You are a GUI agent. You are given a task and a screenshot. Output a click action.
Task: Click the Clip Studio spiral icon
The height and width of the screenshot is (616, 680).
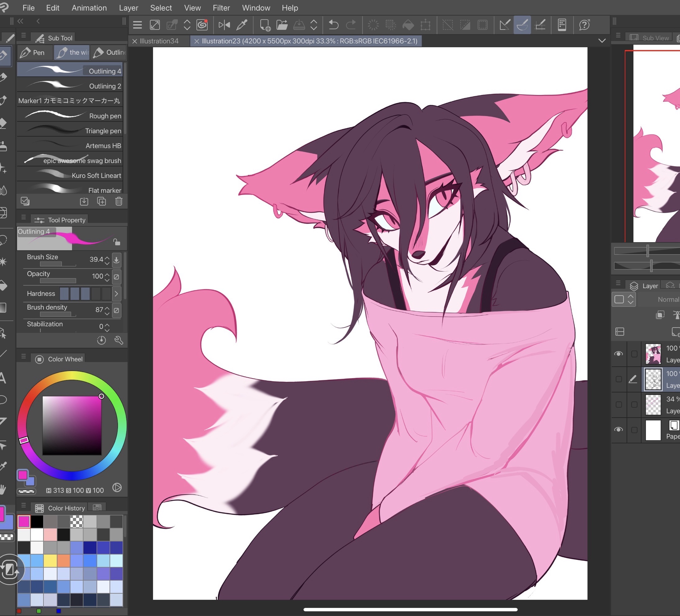202,25
